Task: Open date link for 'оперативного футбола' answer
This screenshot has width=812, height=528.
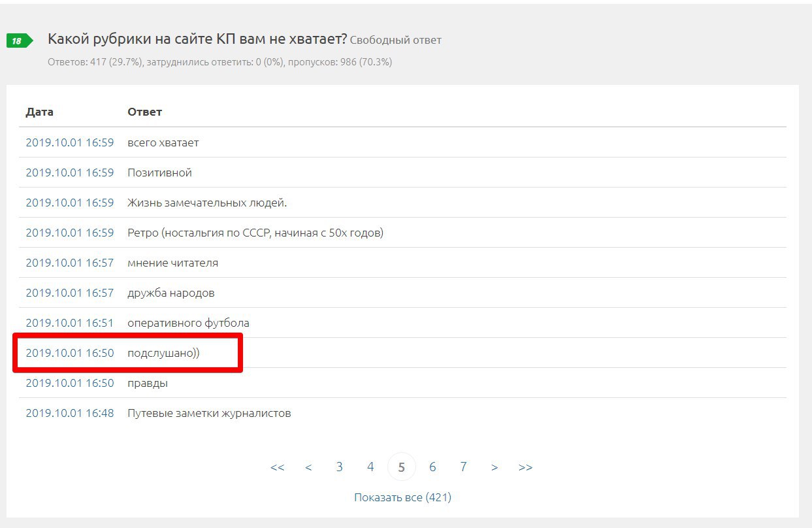Action: 70,323
